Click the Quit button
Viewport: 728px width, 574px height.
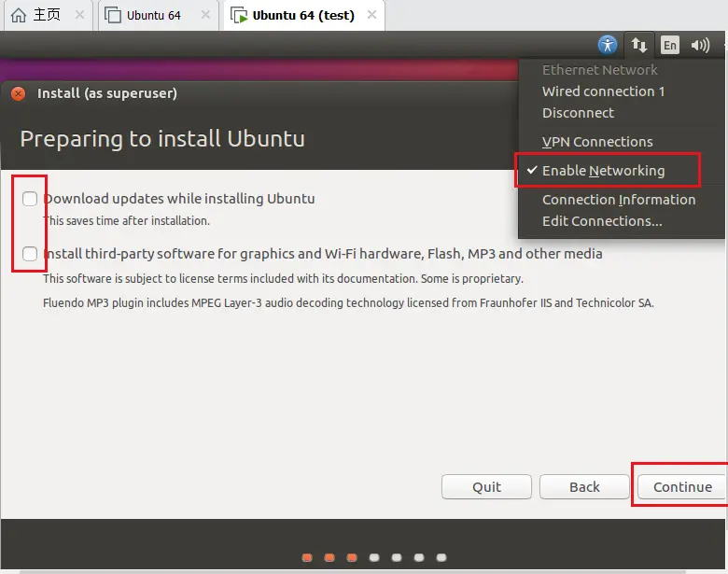(486, 486)
